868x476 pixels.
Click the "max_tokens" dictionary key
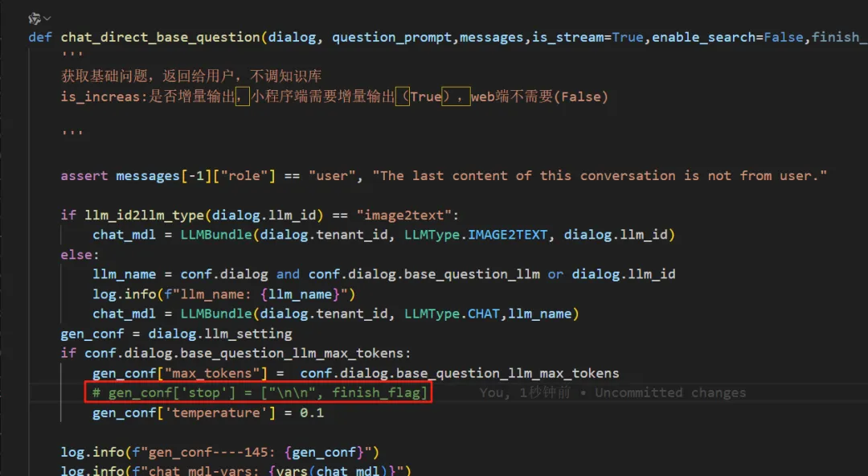(212, 374)
